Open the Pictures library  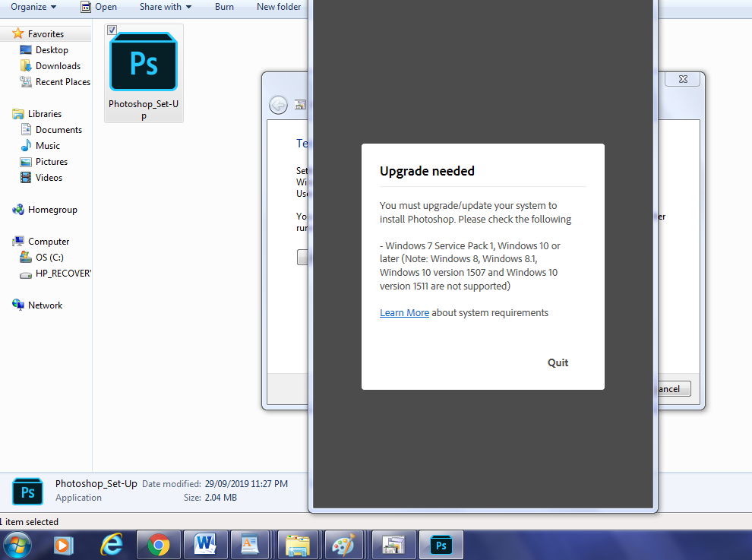[x=52, y=162]
